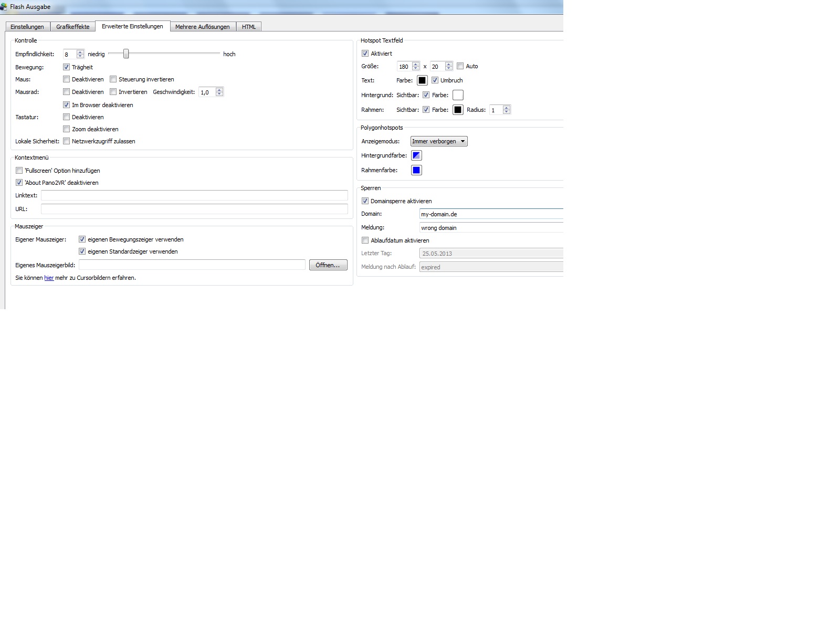Decrease the Mausrad Geschwindigkeit value
Viewport: 840px width, 630px height.
point(219,94)
